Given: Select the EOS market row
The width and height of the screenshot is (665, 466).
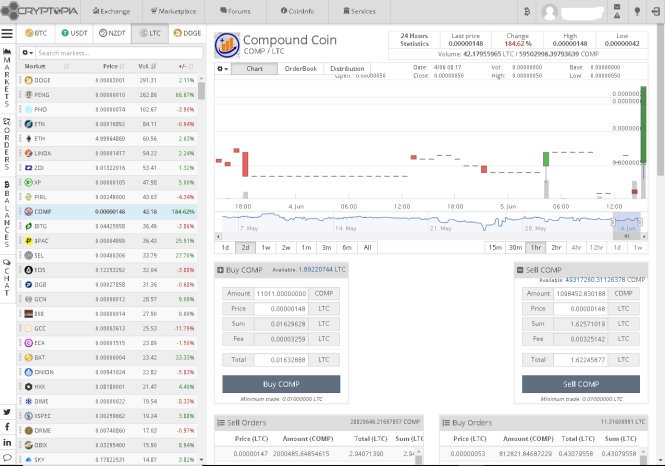Looking at the screenshot, I should [107, 270].
